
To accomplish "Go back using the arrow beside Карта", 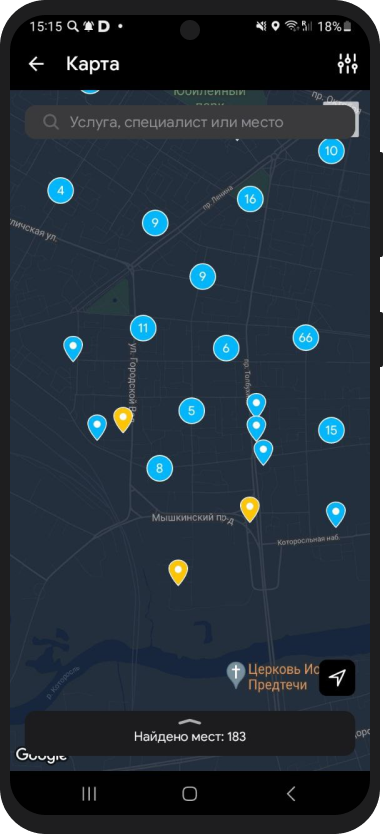I will (36, 64).
